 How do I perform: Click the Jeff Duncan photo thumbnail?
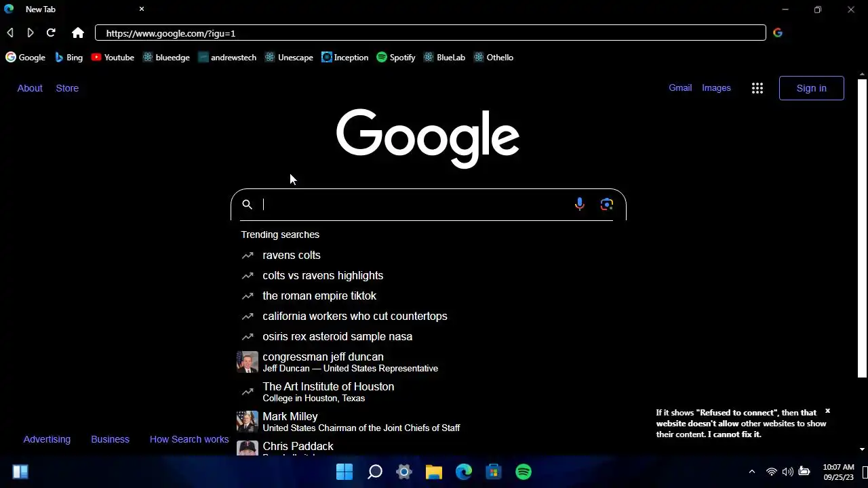(248, 362)
